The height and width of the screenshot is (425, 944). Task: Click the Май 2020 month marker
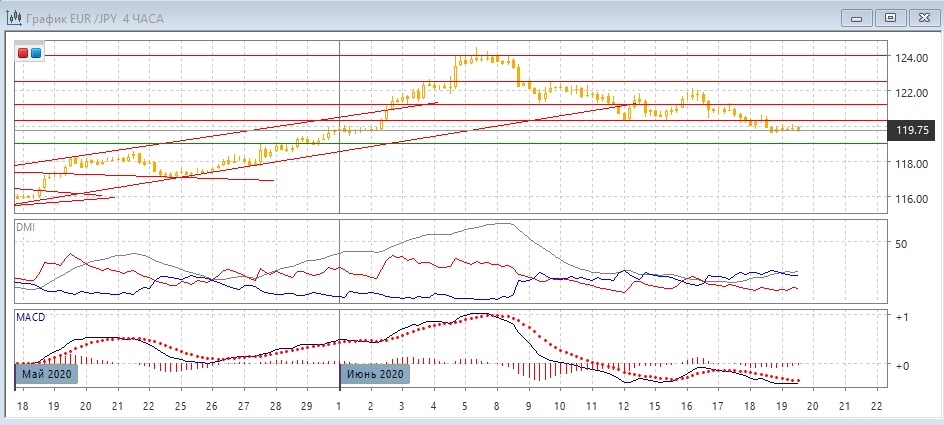[x=45, y=373]
